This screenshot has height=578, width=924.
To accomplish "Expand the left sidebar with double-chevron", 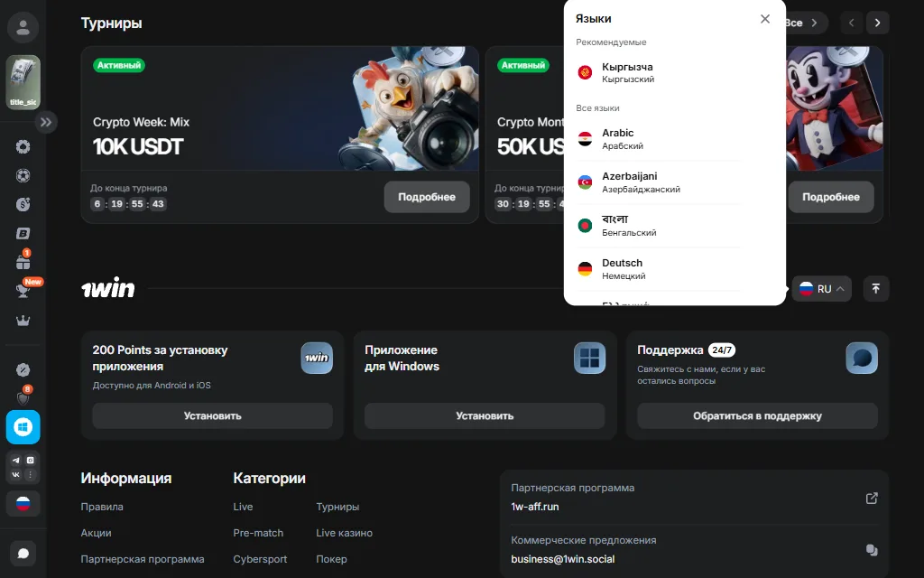I will tap(46, 122).
